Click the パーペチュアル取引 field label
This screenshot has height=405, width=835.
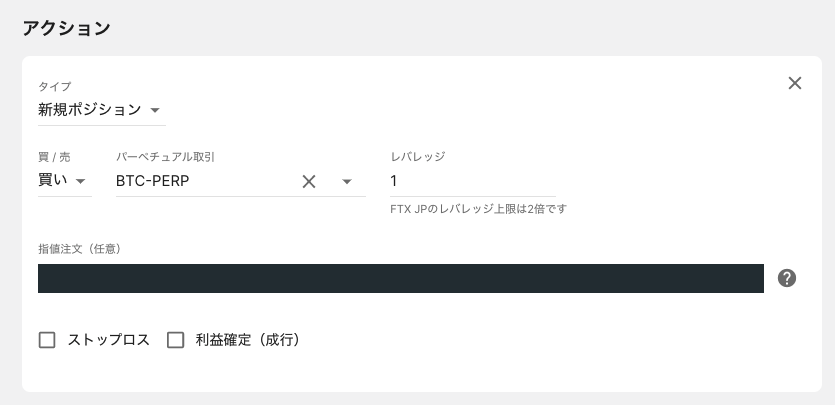[165, 156]
